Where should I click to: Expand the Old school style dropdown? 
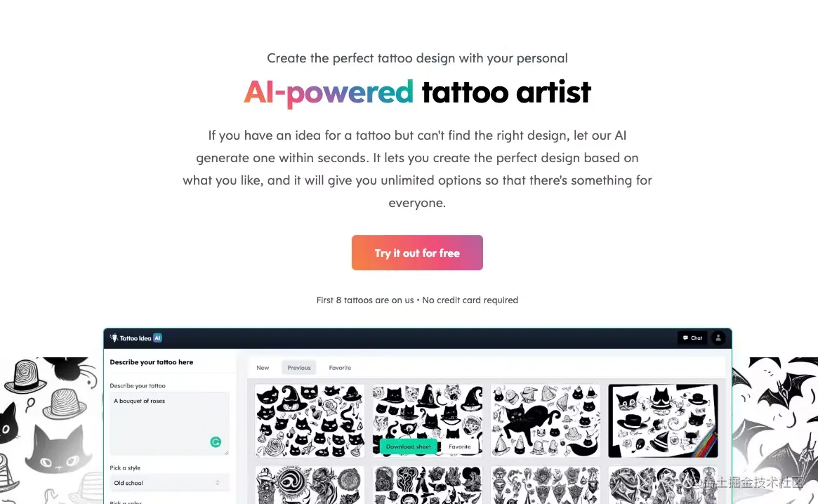(x=168, y=483)
